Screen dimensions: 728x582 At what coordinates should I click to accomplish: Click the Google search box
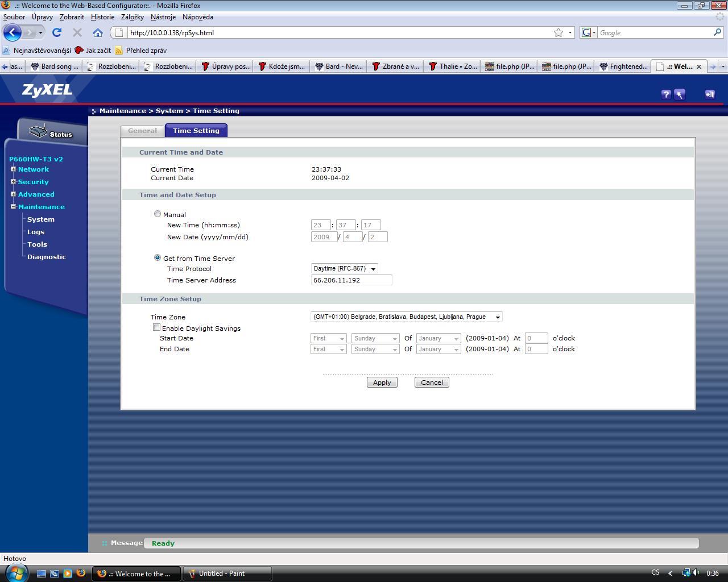(654, 32)
